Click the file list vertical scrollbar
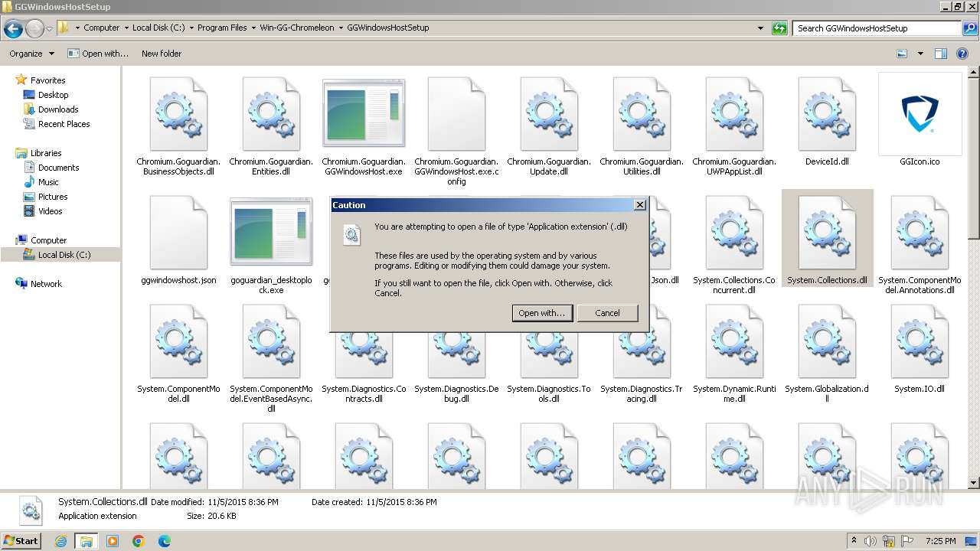Screen dimensions: 980x551 (x=974, y=278)
